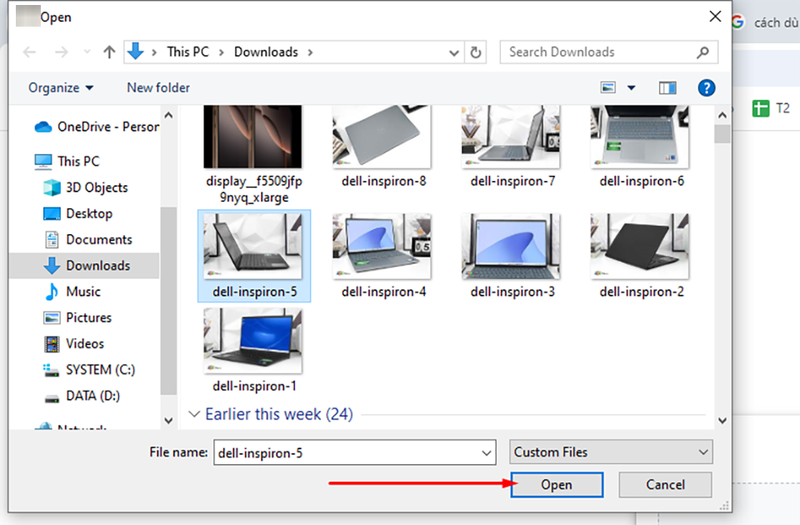Open SYSTEM (C:) drive

click(89, 369)
